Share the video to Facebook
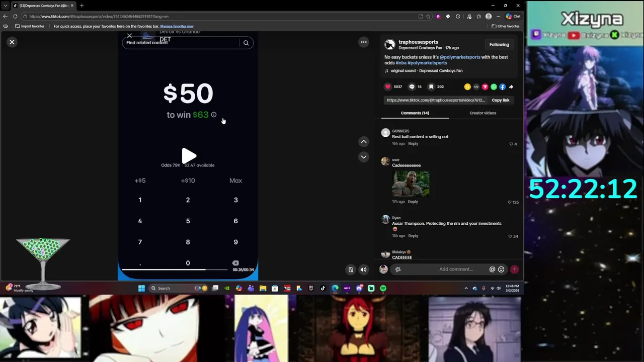644x362 pixels. (x=502, y=87)
